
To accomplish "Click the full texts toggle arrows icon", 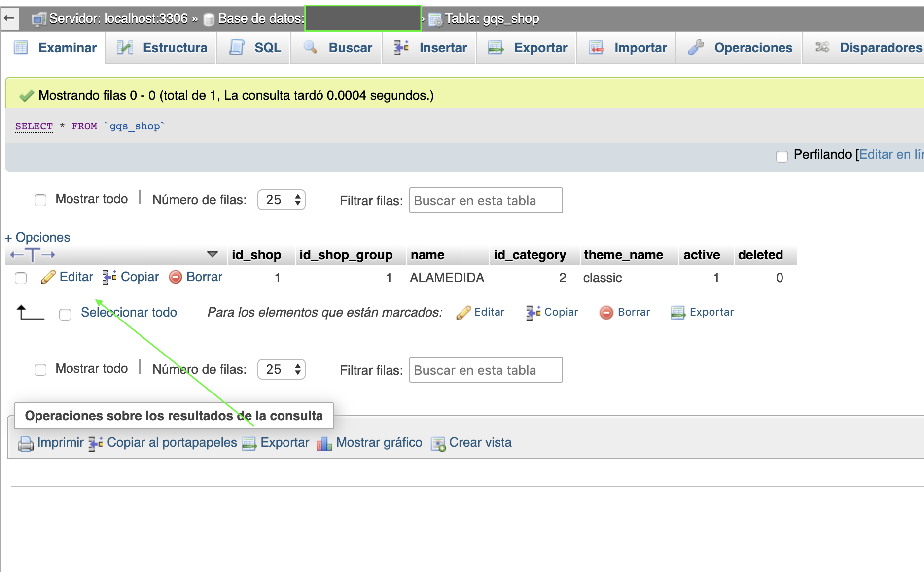I will pos(33,255).
